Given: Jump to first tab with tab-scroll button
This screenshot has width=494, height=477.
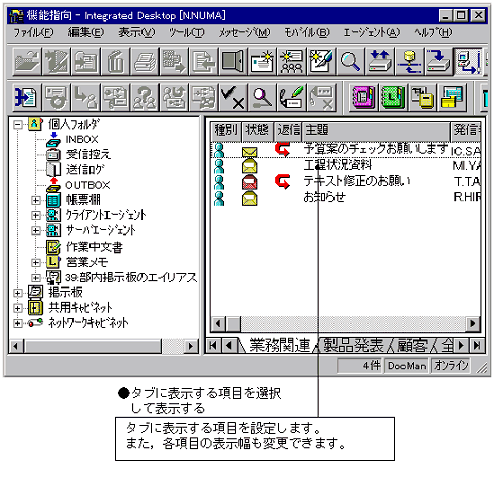Looking at the screenshot, I should coord(213,346).
